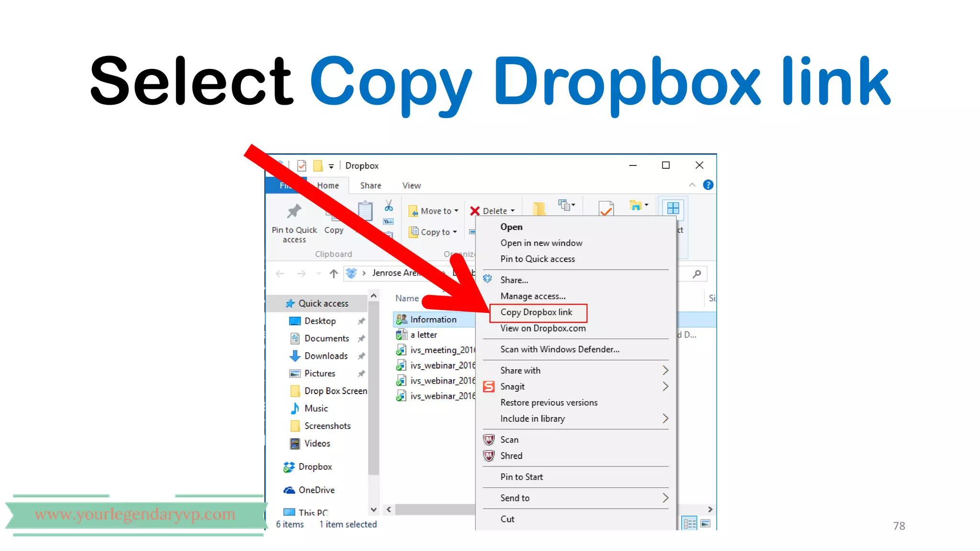The width and height of the screenshot is (980, 551).
Task: Choose Open in new window
Action: (541, 243)
